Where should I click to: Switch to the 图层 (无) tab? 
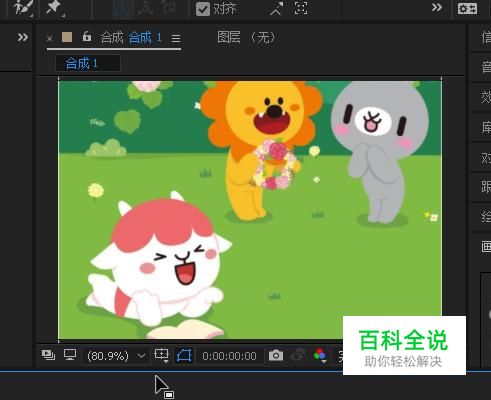pos(246,37)
